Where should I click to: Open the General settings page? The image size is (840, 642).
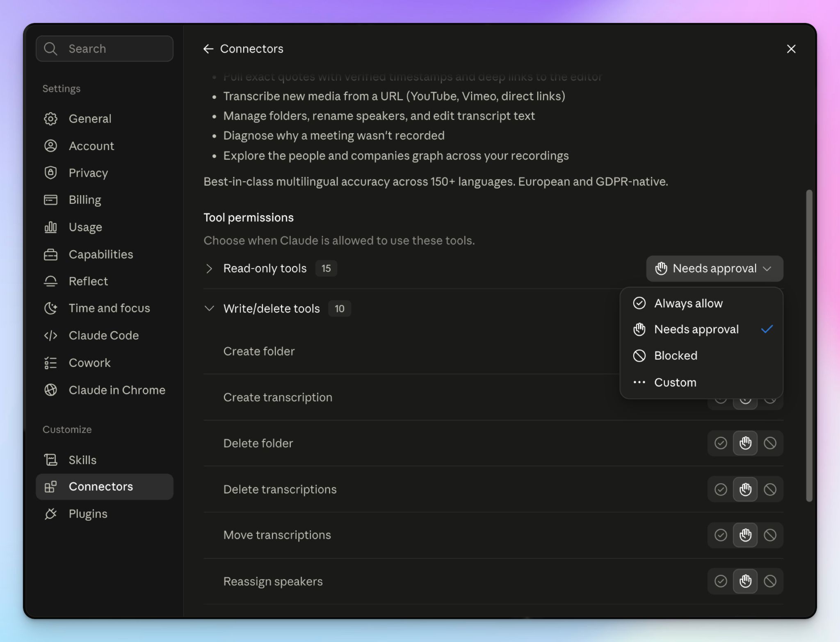coord(105,119)
